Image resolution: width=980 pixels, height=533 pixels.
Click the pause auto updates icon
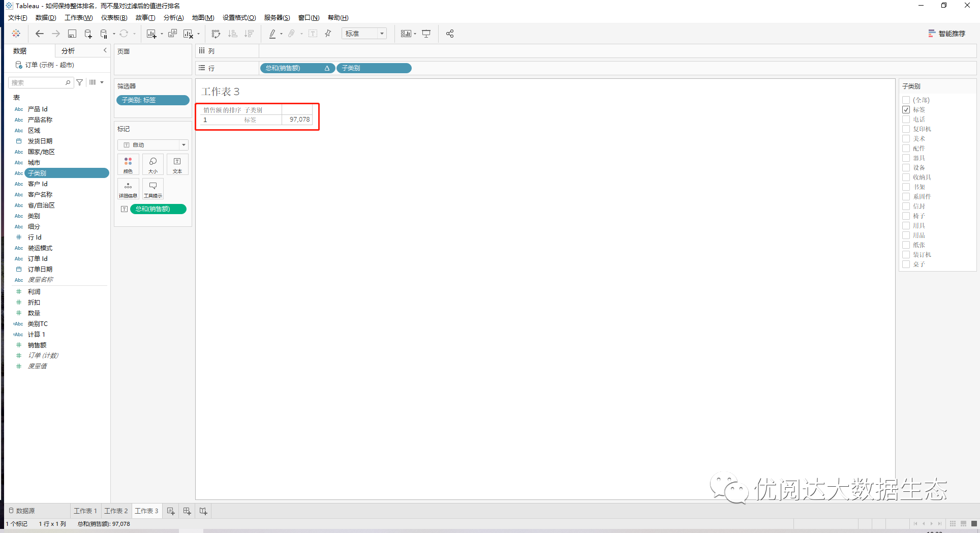point(104,34)
